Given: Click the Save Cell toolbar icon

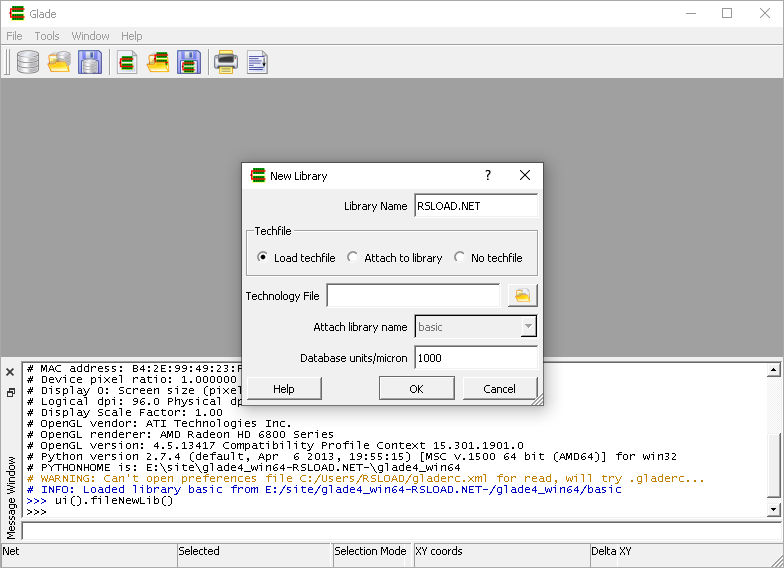Looking at the screenshot, I should tap(189, 62).
